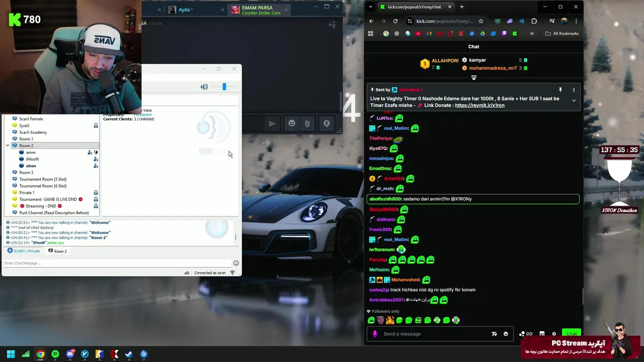Open the Kick bookmark icon
This screenshot has width=644, height=362.
tap(515, 34)
